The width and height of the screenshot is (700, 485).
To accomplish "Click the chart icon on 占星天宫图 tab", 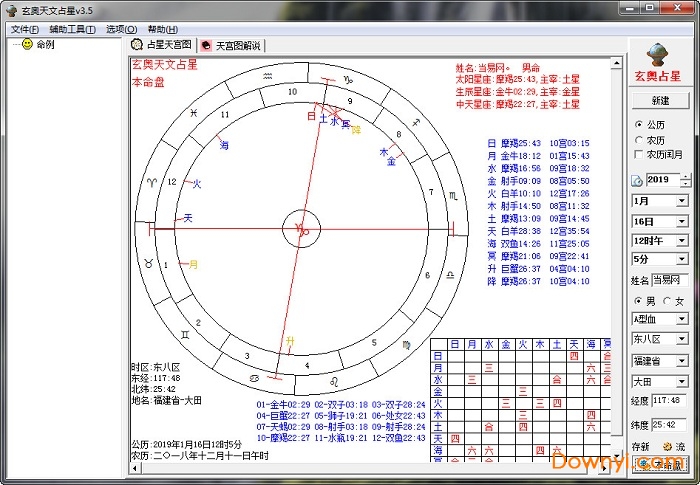I will point(137,44).
